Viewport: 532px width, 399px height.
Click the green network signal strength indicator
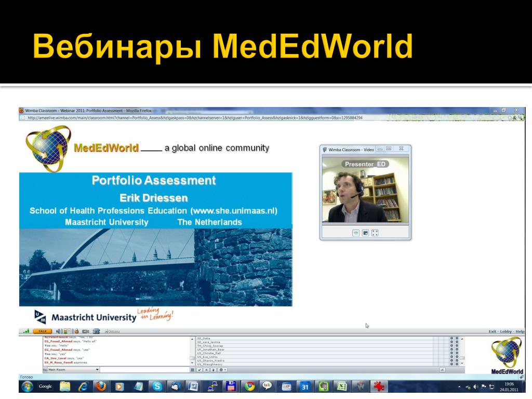26,331
